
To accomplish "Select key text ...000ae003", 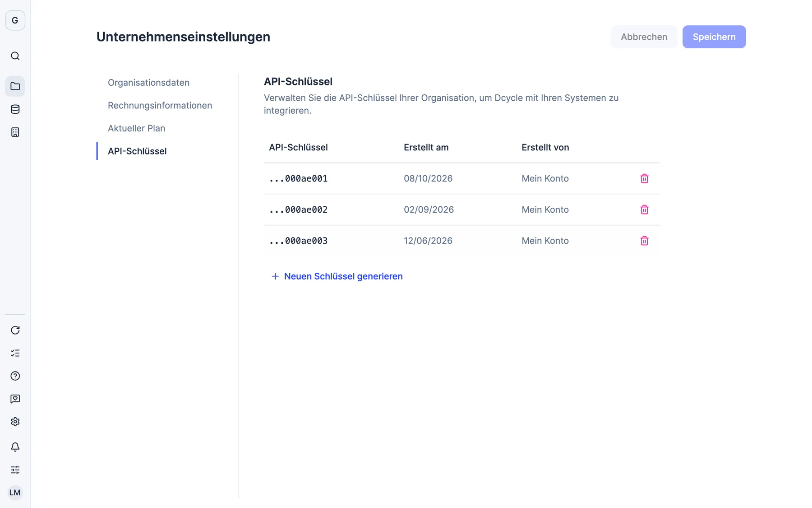I will point(298,241).
